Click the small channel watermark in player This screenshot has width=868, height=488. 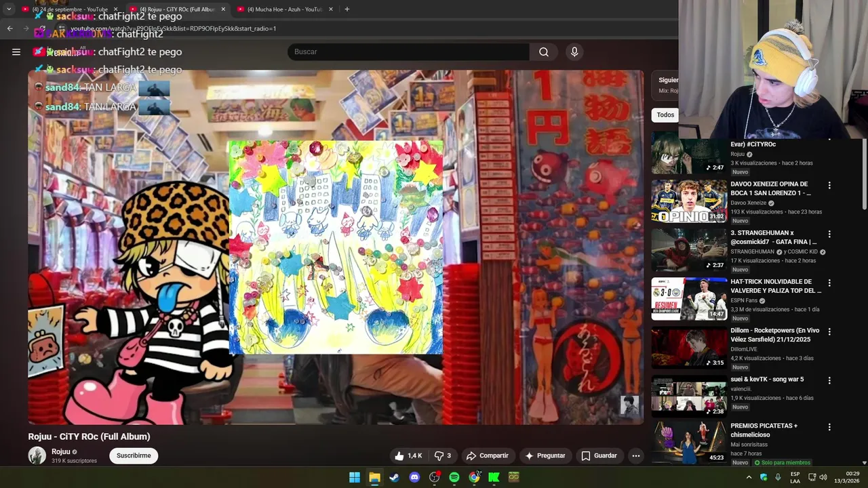(629, 405)
